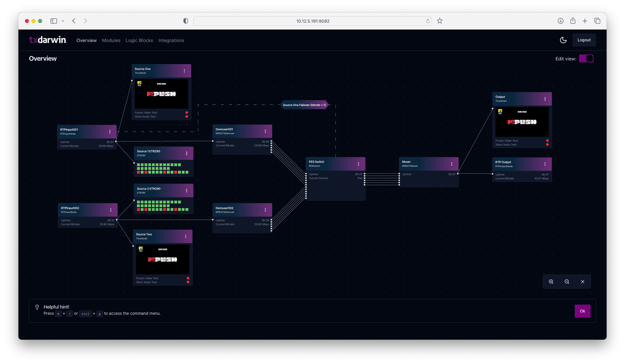Screen dimensions: 625x364
Task: Click the Source Two video thumbnail
Action: pos(162,259)
